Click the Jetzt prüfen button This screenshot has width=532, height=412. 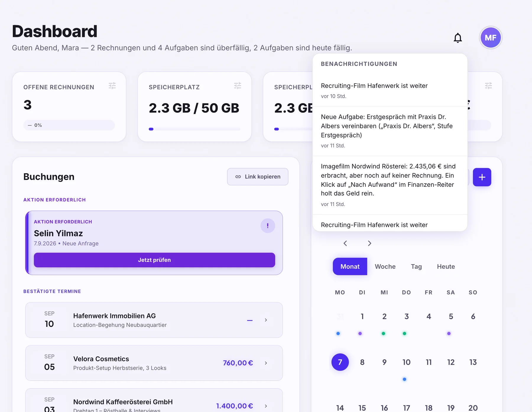click(154, 260)
